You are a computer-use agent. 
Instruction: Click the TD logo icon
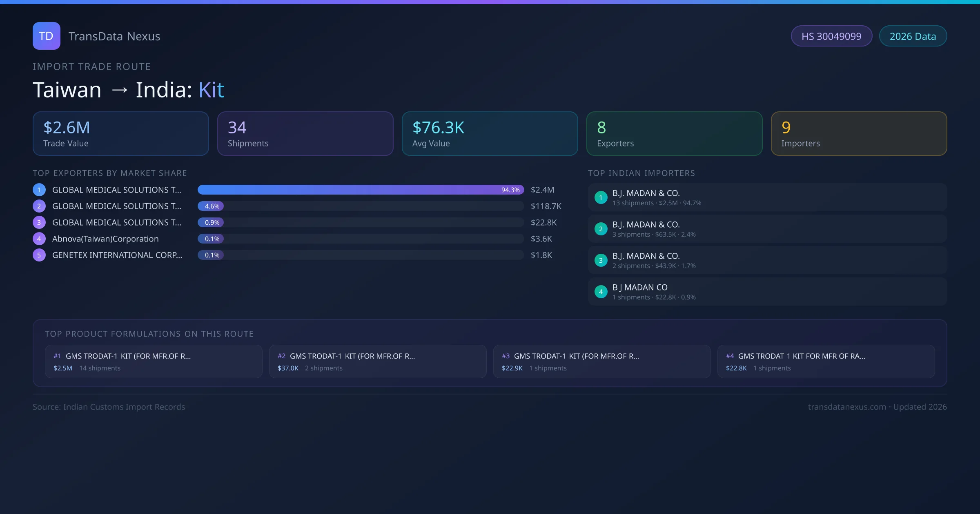pyautogui.click(x=46, y=36)
